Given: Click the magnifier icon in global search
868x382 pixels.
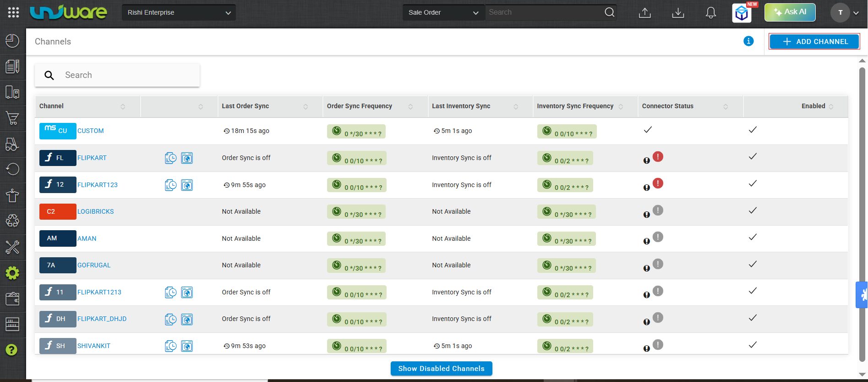Looking at the screenshot, I should (x=609, y=12).
